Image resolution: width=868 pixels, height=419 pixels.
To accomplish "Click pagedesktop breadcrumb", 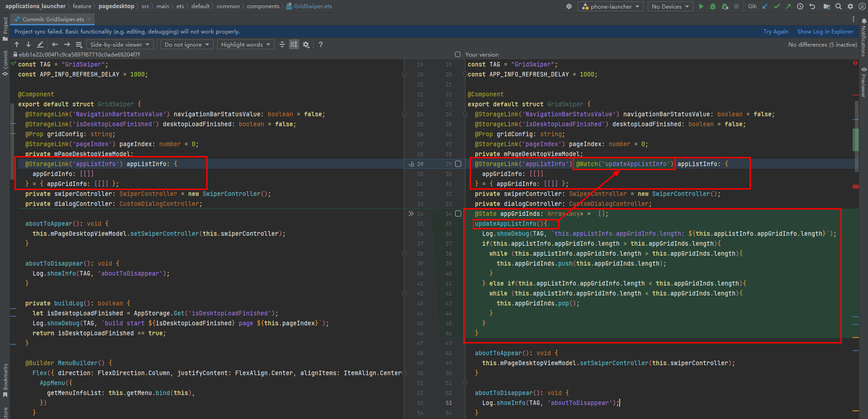I will (x=116, y=6).
